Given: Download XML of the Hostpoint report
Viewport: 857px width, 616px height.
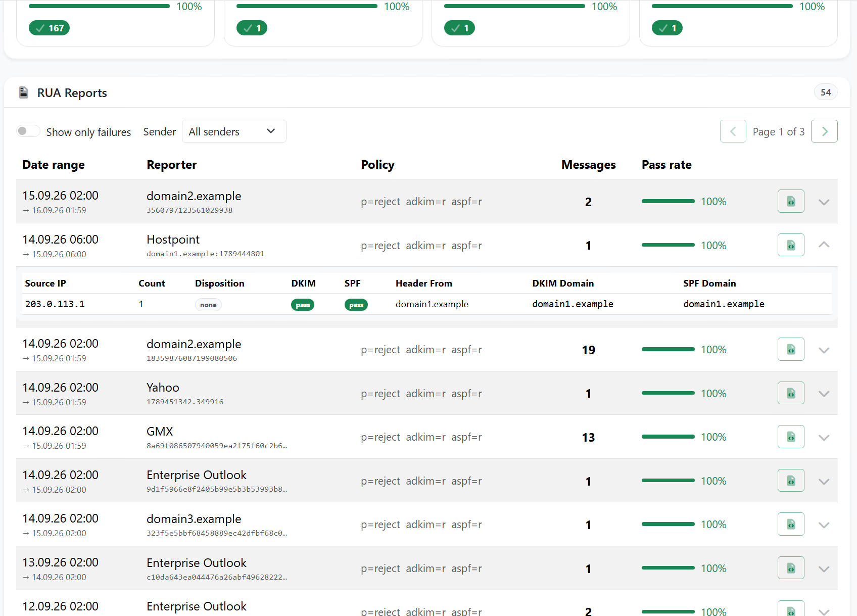Looking at the screenshot, I should [791, 245].
